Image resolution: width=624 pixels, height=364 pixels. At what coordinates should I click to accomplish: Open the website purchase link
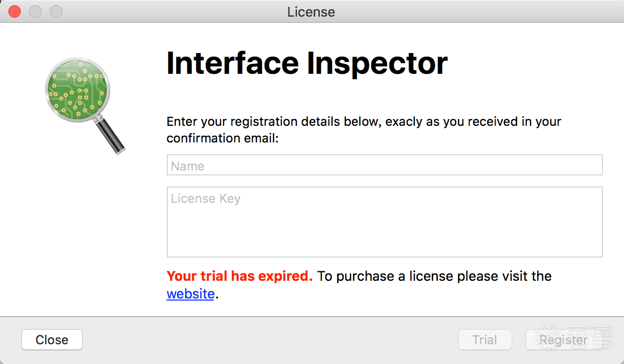click(x=190, y=294)
